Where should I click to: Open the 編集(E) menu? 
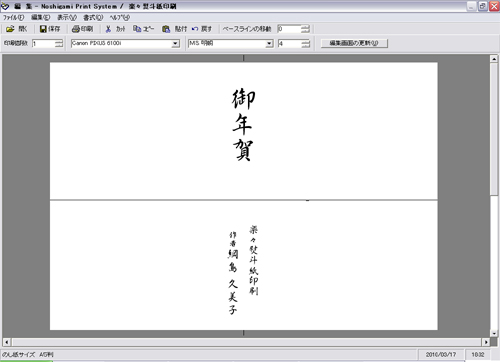pyautogui.click(x=40, y=17)
